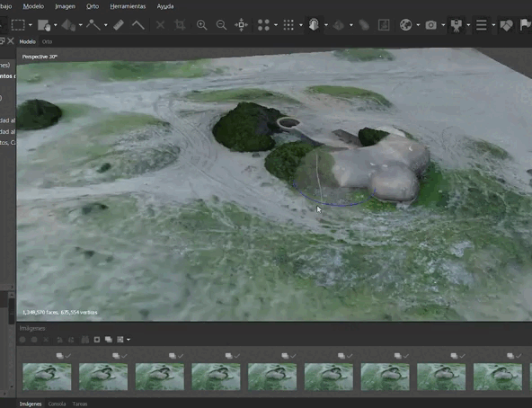Click the '1,348,570 faces, 675,554 vertices' status text
The height and width of the screenshot is (408, 532).
pos(60,312)
